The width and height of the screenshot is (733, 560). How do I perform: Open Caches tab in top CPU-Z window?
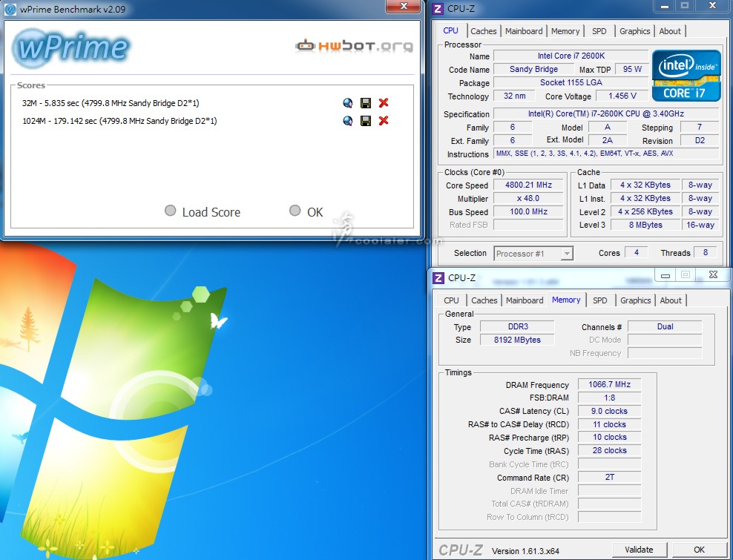point(484,31)
